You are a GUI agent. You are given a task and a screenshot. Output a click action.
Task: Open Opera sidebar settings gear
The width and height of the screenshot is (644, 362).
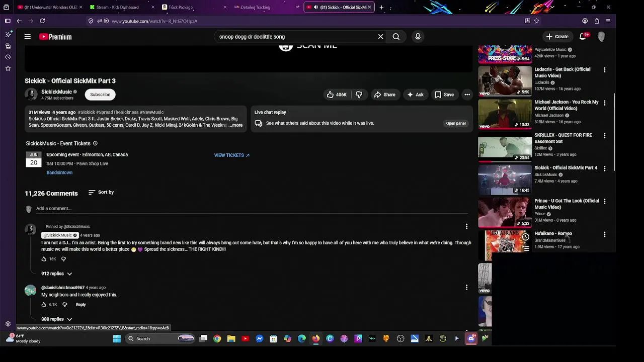coord(8,324)
